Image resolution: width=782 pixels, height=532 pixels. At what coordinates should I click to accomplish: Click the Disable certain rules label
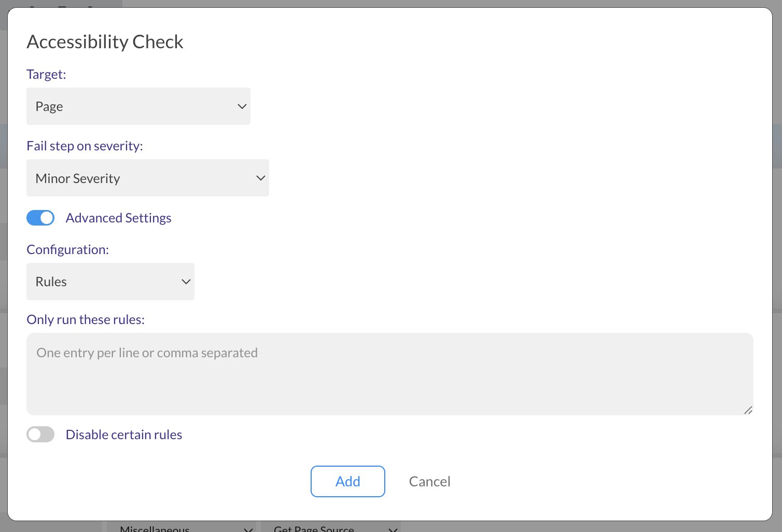point(123,434)
